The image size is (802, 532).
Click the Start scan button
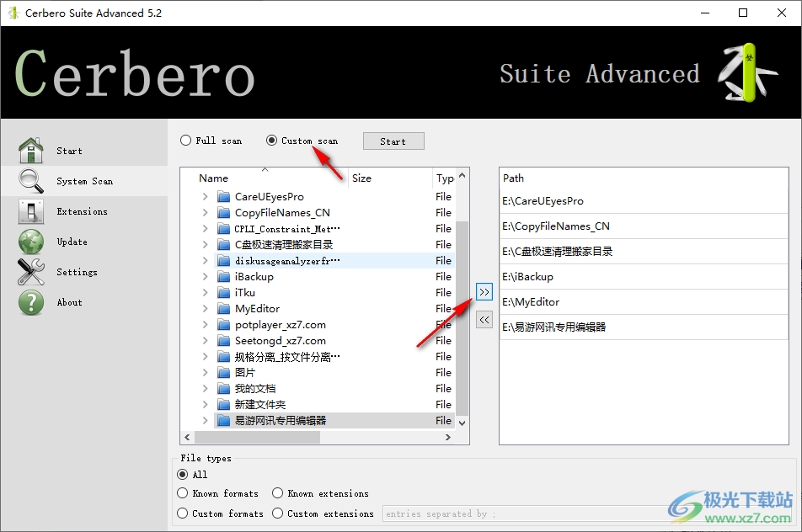[393, 141]
